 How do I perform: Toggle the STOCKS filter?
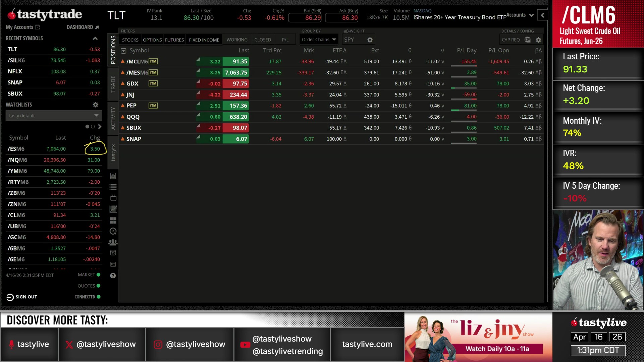(130, 40)
